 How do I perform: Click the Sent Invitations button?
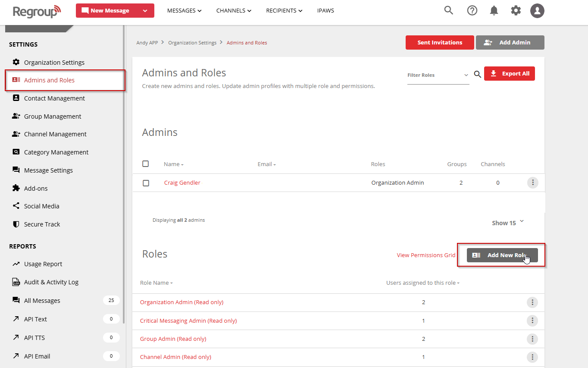(x=440, y=42)
